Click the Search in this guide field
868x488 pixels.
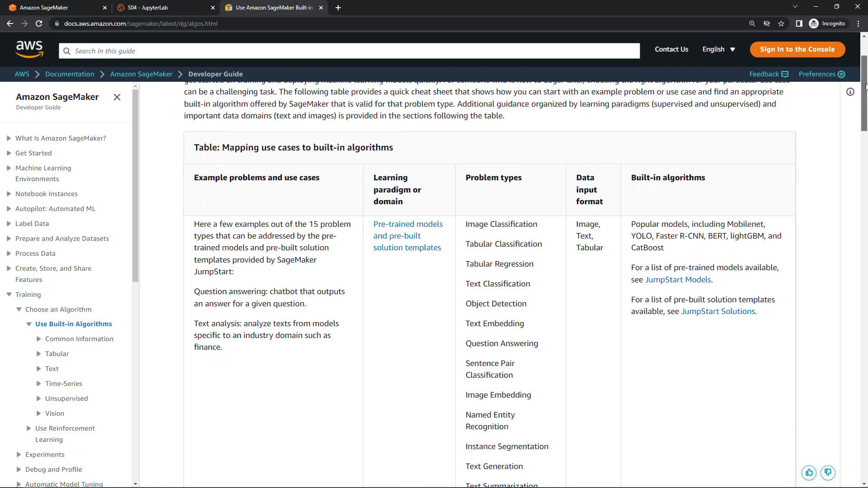coord(349,51)
